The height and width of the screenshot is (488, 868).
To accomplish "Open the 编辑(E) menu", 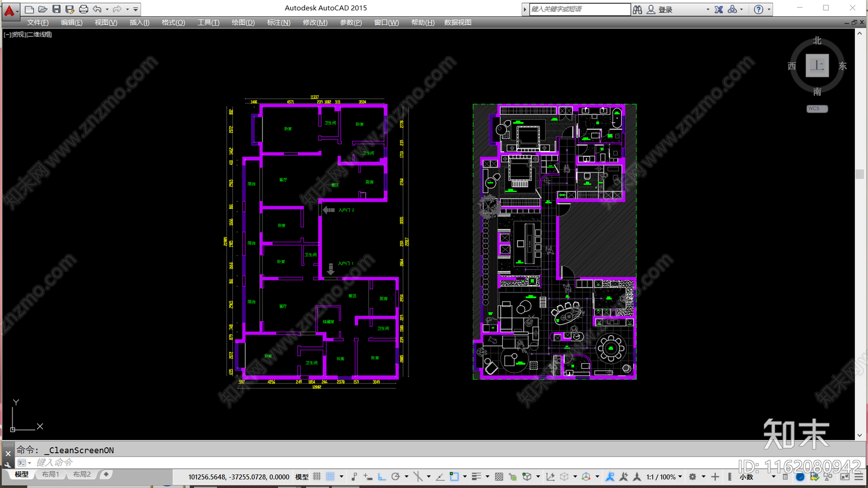I will (x=72, y=22).
